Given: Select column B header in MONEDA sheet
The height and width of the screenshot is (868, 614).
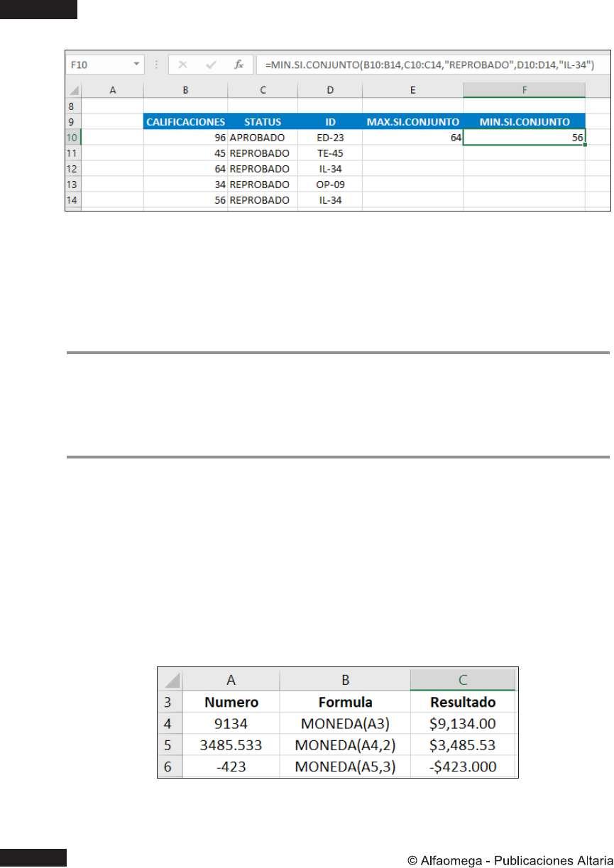Looking at the screenshot, I should coord(345,680).
